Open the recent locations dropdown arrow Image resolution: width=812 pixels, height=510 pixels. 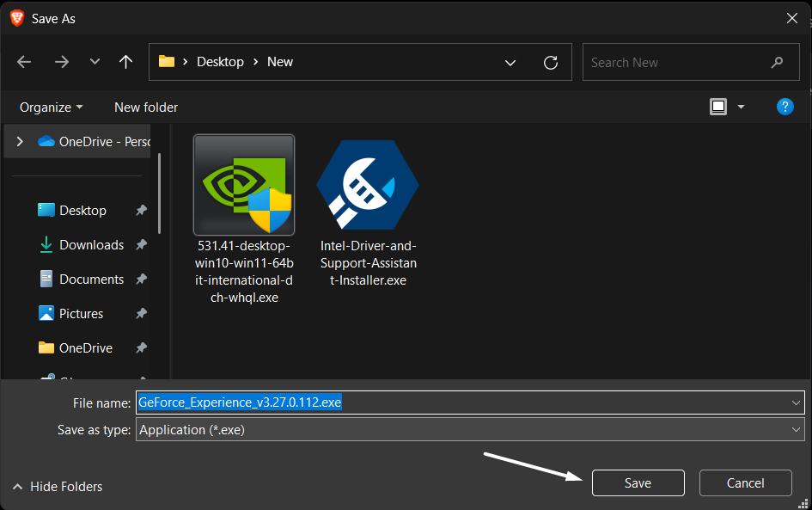pyautogui.click(x=95, y=62)
